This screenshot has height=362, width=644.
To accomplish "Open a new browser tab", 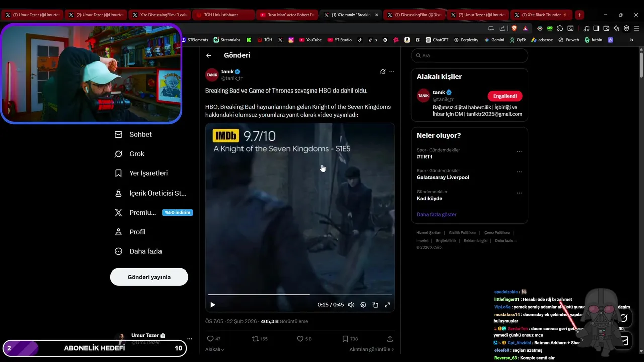I will pyautogui.click(x=579, y=15).
